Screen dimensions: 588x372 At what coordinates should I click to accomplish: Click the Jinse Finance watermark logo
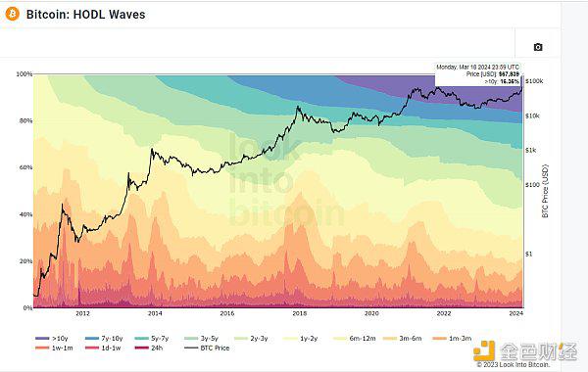click(525, 351)
